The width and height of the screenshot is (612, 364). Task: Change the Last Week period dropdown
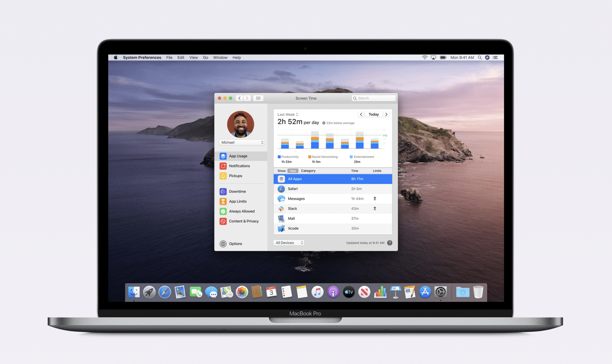288,114
